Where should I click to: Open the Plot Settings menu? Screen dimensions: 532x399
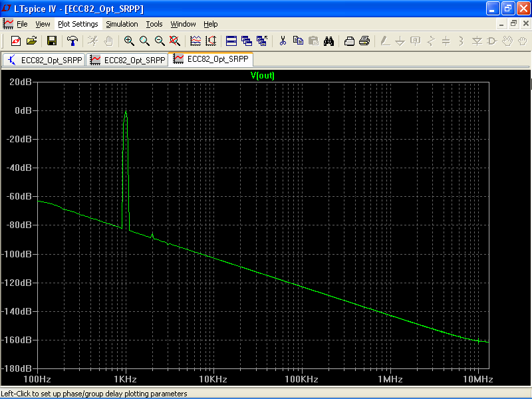[x=78, y=24]
